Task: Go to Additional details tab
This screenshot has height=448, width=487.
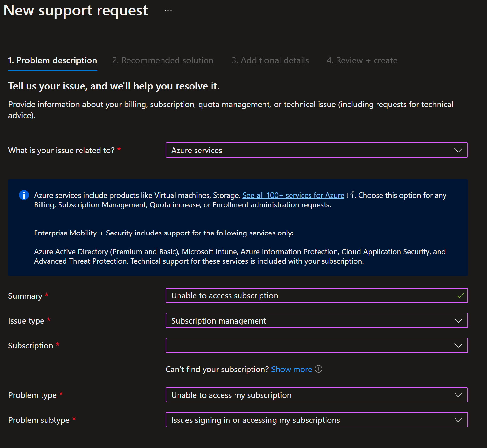Action: coord(270,60)
